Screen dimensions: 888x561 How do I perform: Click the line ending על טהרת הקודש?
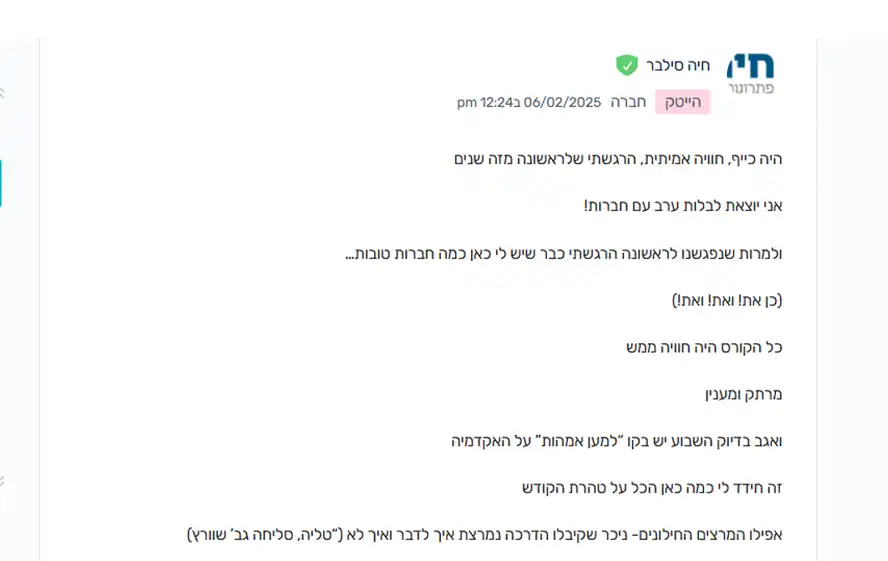[652, 488]
